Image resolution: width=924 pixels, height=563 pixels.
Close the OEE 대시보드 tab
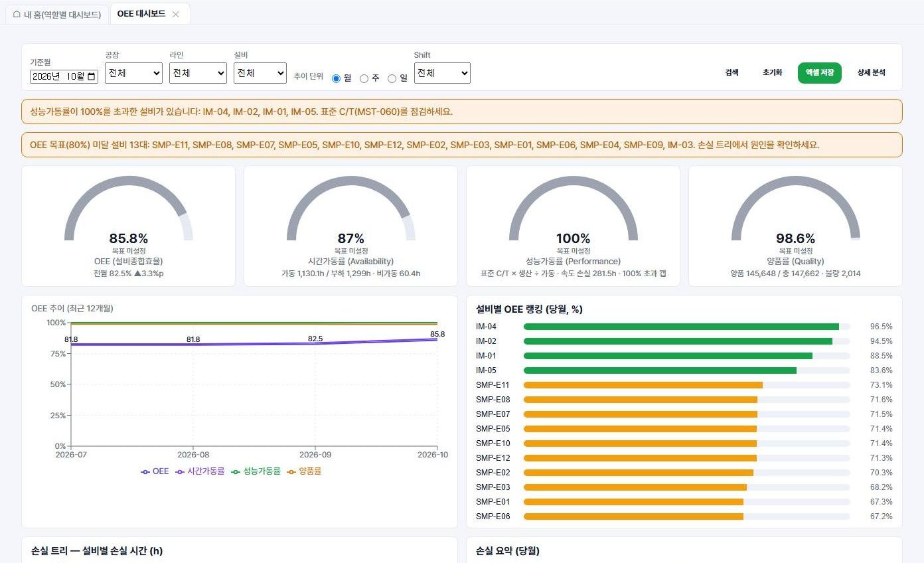click(176, 14)
